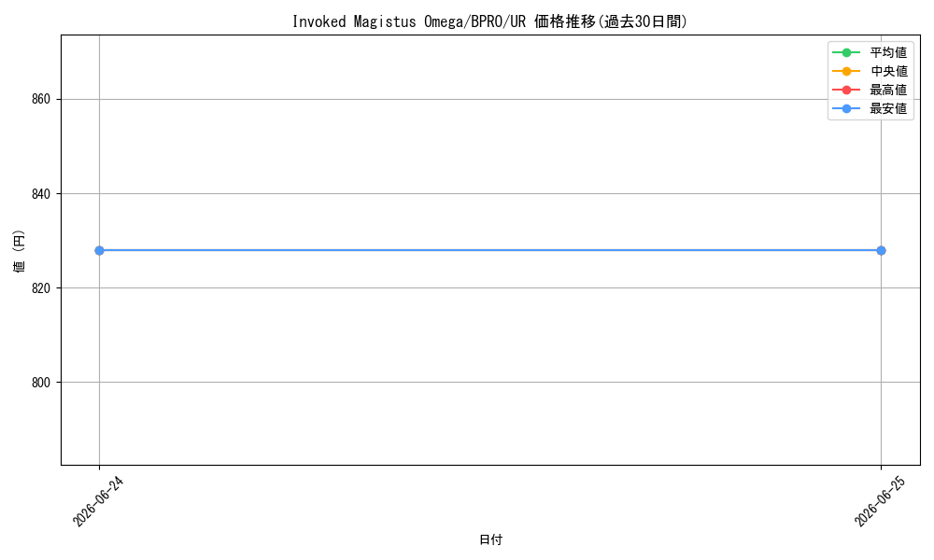Click the 820 y-axis tick label
The height and width of the screenshot is (560, 934).
pyautogui.click(x=41, y=288)
